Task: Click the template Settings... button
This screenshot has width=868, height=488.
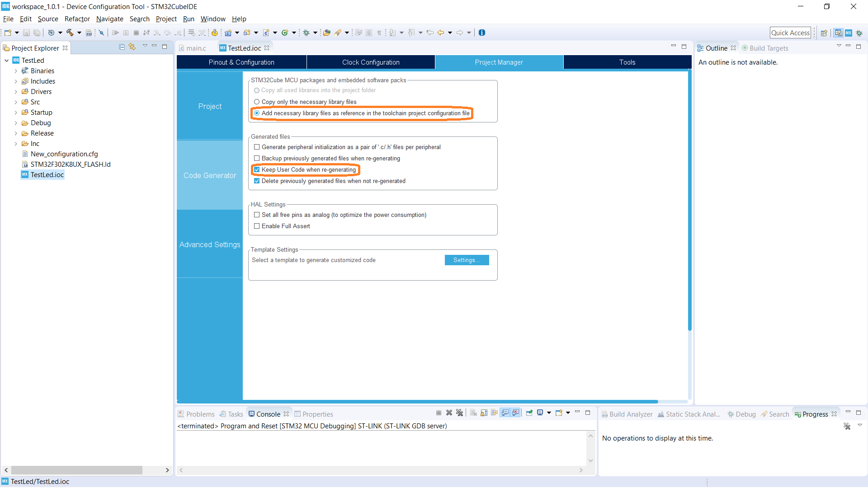Action: tap(467, 260)
